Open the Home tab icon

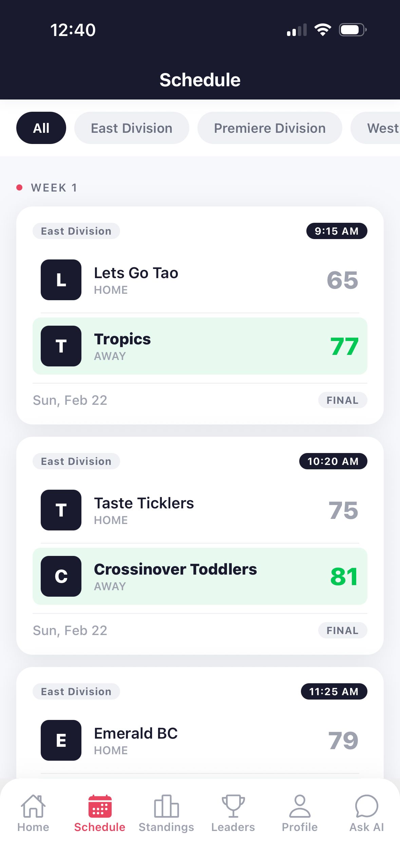click(x=33, y=806)
